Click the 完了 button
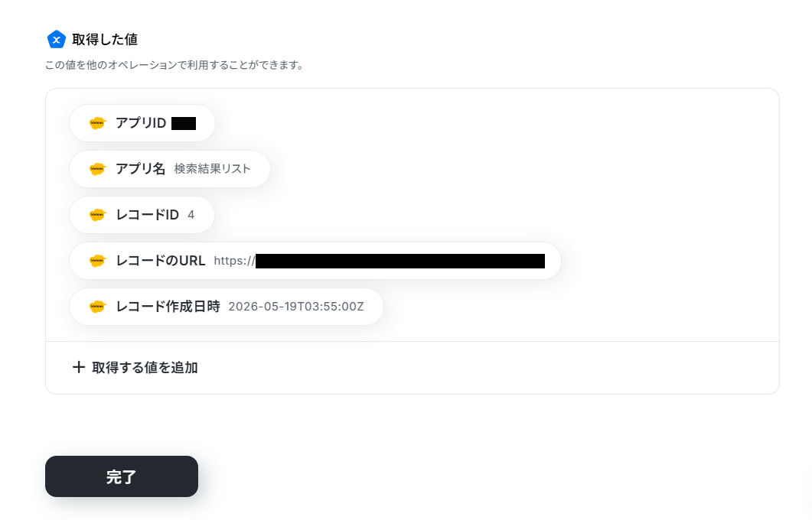812x520 pixels. pos(122,476)
